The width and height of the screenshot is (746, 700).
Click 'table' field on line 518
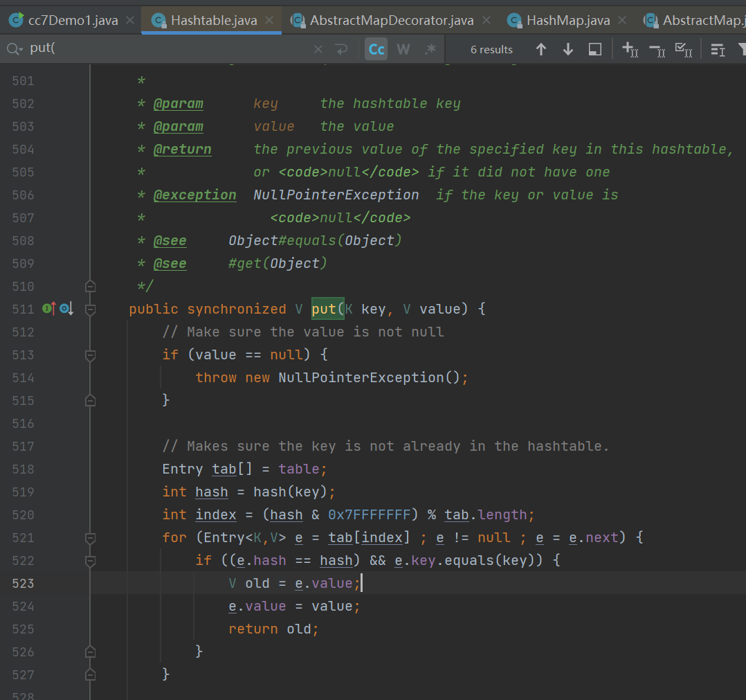299,469
